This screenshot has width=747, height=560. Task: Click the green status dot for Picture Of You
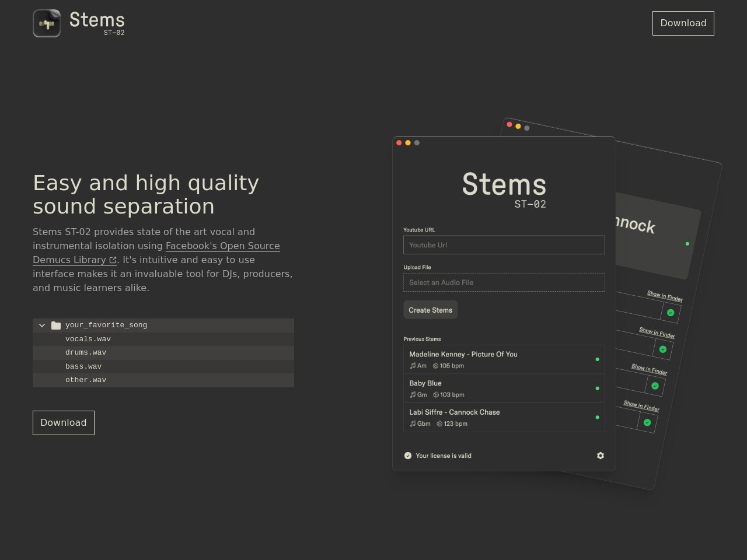(x=597, y=359)
